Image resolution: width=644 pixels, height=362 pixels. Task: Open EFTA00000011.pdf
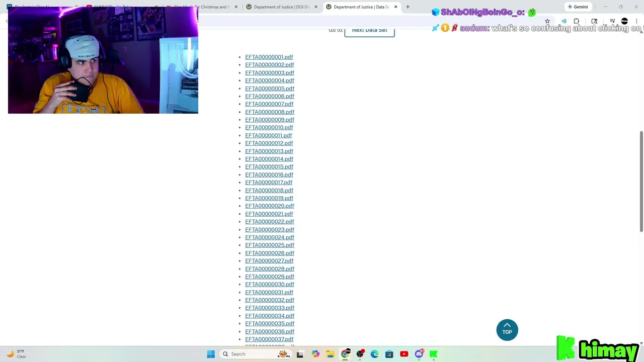click(x=268, y=135)
